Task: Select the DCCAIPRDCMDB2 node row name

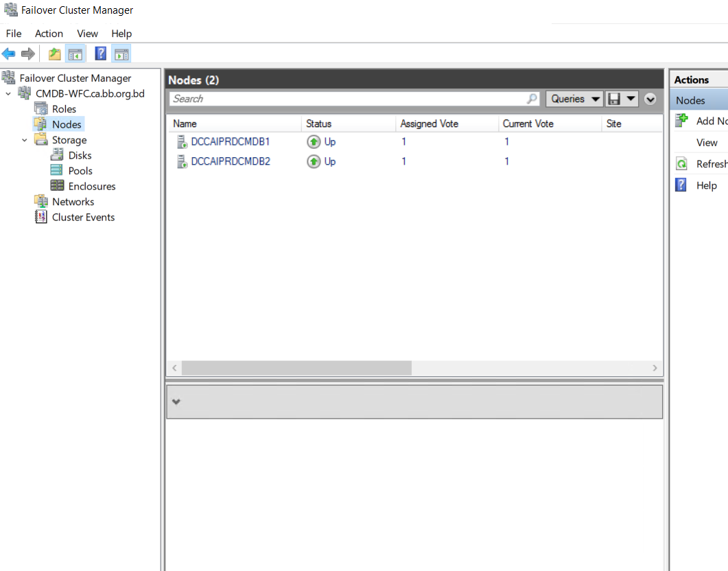Action: [x=231, y=161]
